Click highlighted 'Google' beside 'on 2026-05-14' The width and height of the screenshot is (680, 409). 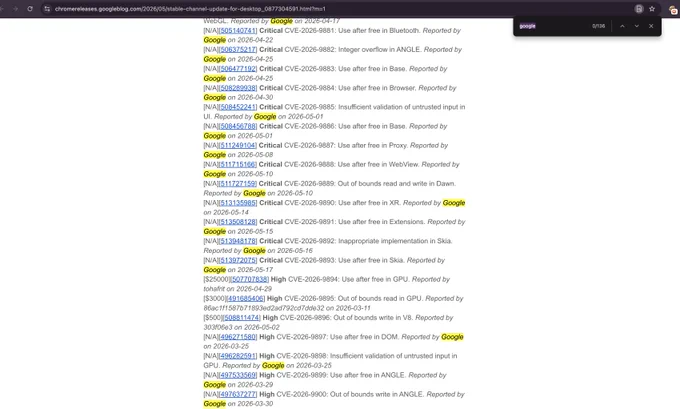454,203
